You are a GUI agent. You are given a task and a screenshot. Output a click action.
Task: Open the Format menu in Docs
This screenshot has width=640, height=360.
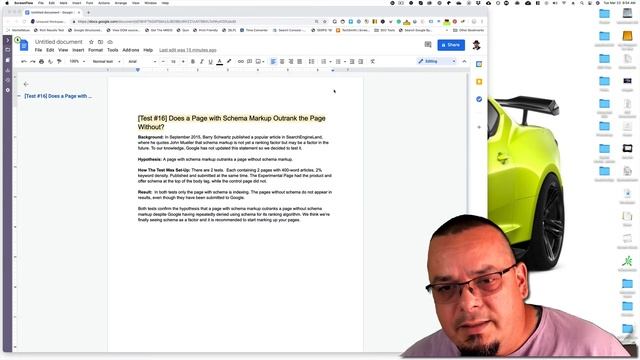click(96, 50)
